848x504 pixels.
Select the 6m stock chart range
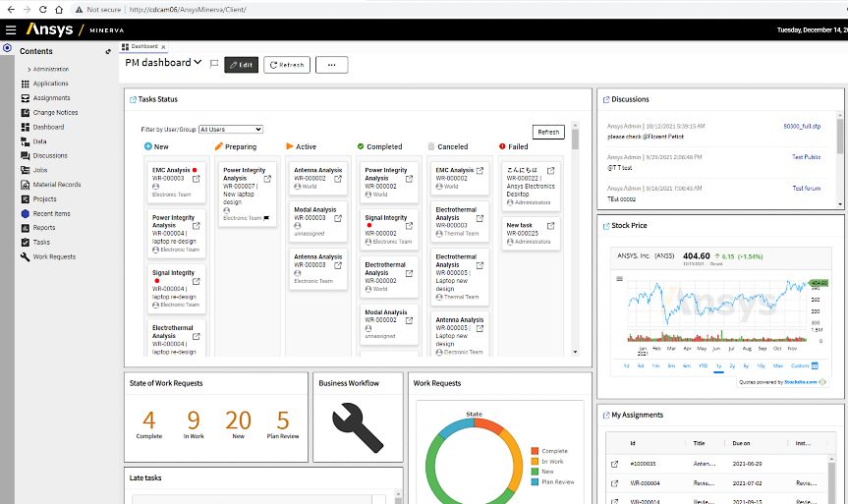tap(686, 366)
